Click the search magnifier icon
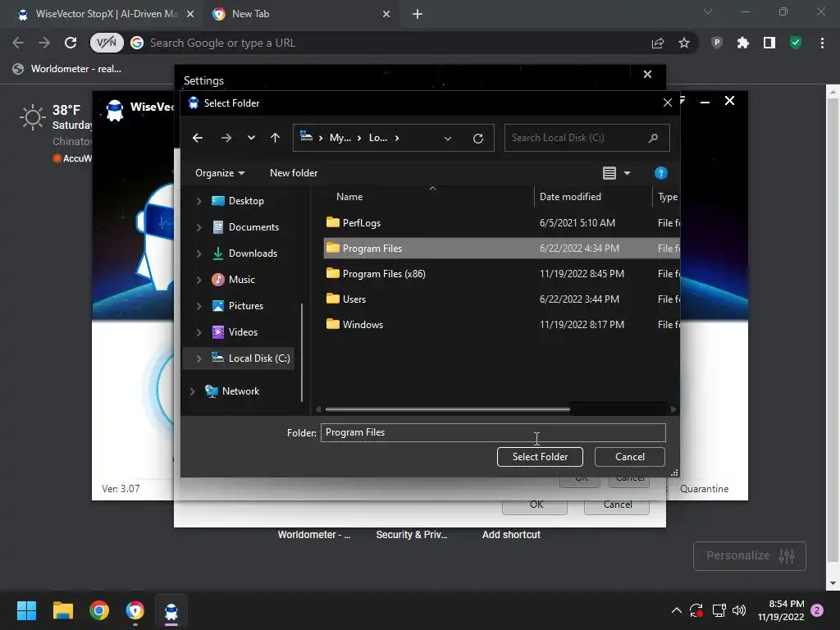 click(x=653, y=138)
